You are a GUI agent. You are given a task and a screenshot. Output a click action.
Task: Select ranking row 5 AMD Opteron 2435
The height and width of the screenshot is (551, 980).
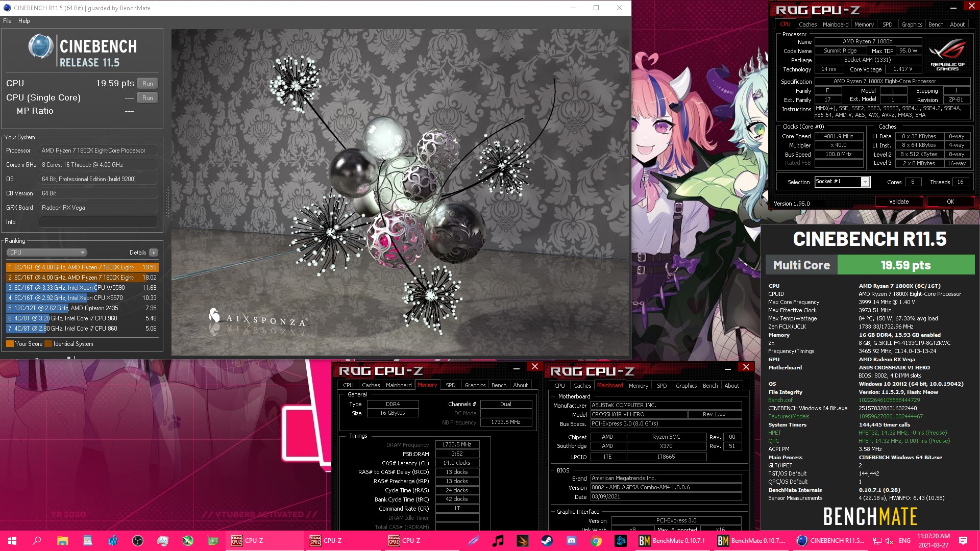(x=82, y=308)
